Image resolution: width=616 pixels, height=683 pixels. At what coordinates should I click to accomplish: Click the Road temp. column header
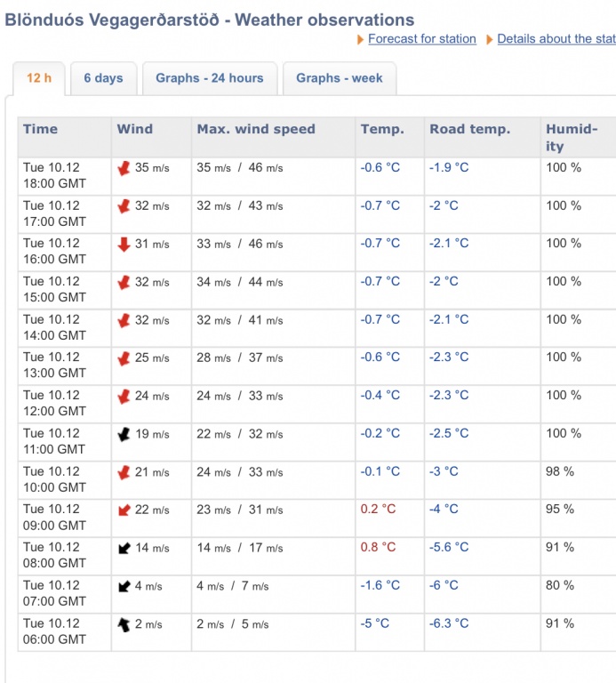coord(469,129)
